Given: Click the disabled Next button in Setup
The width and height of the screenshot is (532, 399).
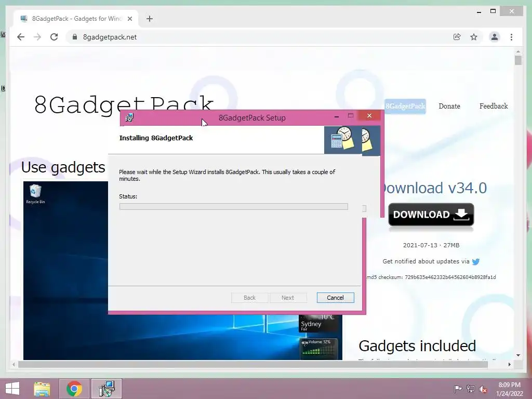Looking at the screenshot, I should 288,298.
